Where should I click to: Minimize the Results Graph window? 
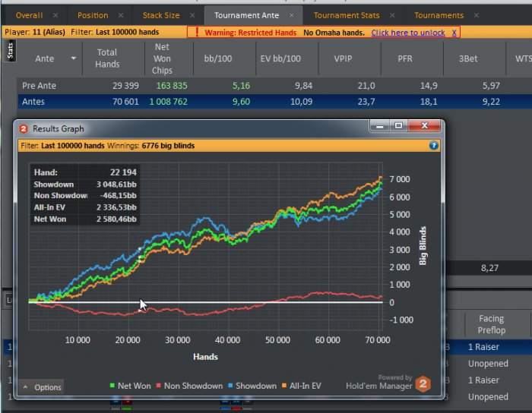pos(380,126)
